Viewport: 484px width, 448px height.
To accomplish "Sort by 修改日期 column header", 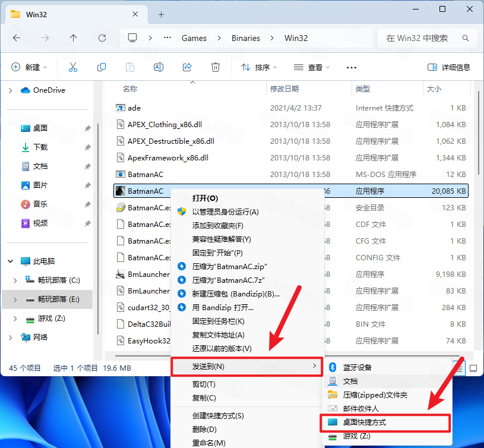I will tap(284, 89).
